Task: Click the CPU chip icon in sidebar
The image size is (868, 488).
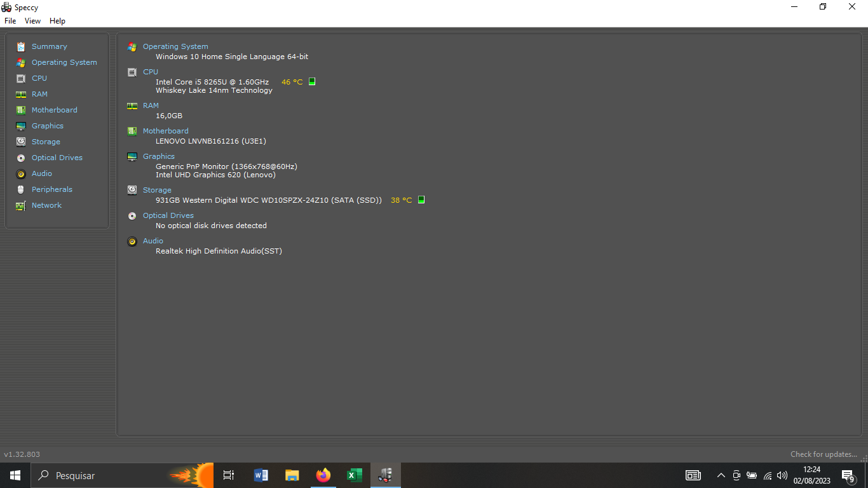Action: pos(21,78)
